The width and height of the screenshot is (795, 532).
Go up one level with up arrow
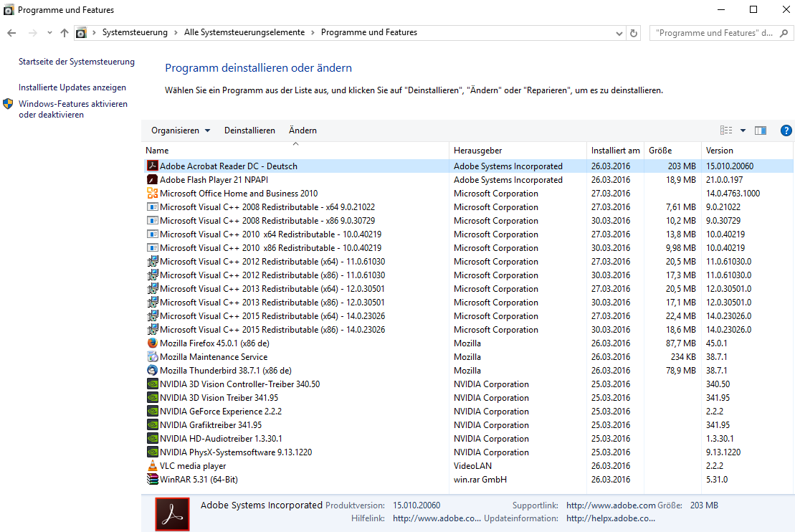tap(65, 33)
